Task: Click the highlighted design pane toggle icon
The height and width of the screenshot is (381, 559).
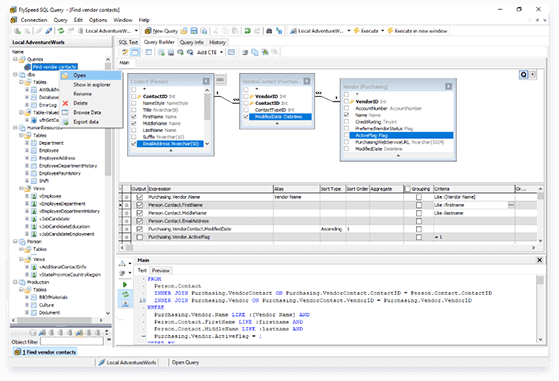Action: (x=135, y=52)
